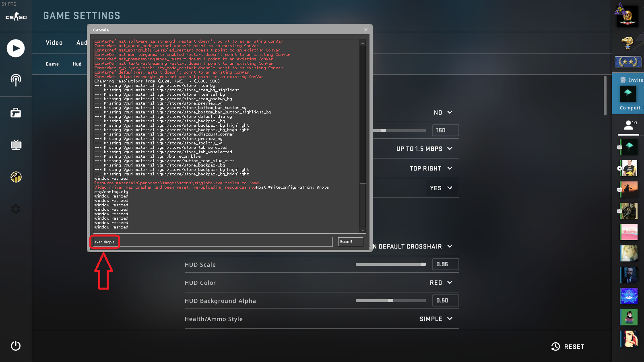Select the green background cartoon friend avatar

(x=629, y=317)
